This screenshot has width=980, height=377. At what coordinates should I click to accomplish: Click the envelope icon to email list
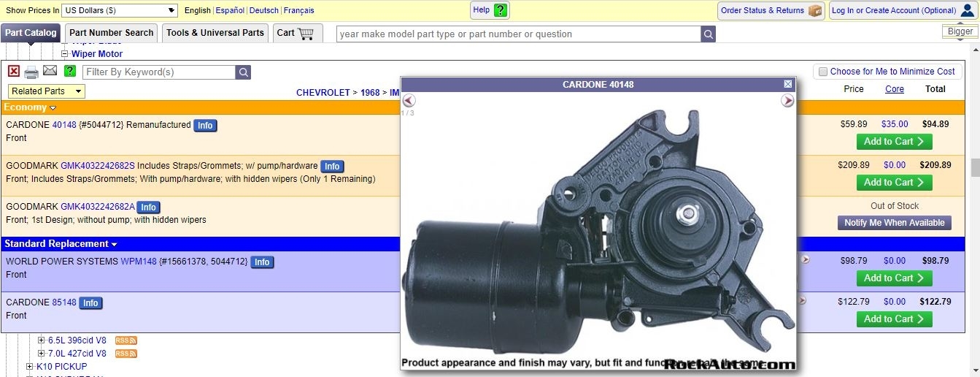(50, 71)
